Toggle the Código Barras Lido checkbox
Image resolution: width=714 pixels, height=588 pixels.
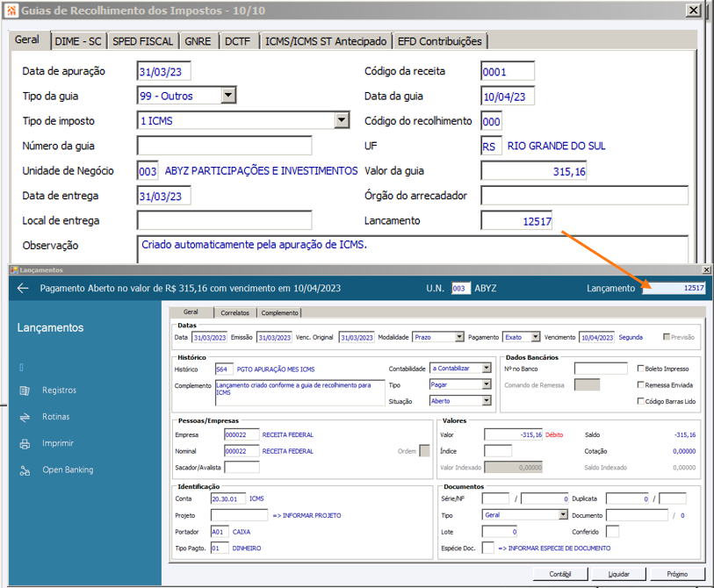click(x=641, y=401)
